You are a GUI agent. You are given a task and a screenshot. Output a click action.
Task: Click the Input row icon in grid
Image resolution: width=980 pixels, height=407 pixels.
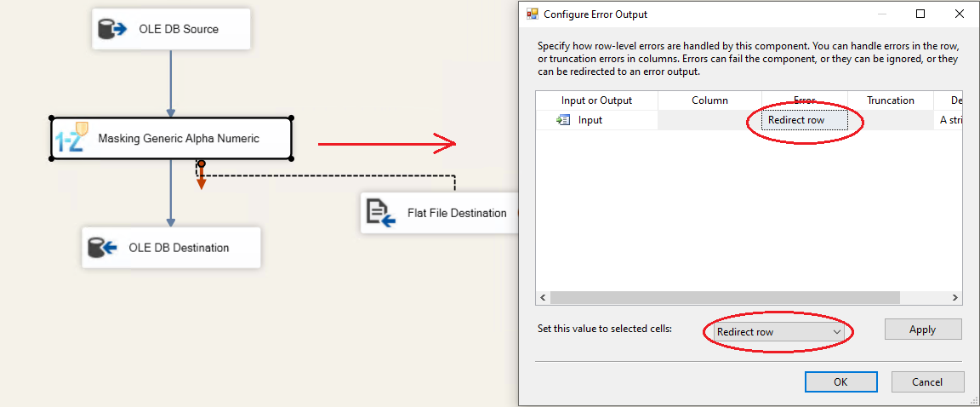pos(563,120)
